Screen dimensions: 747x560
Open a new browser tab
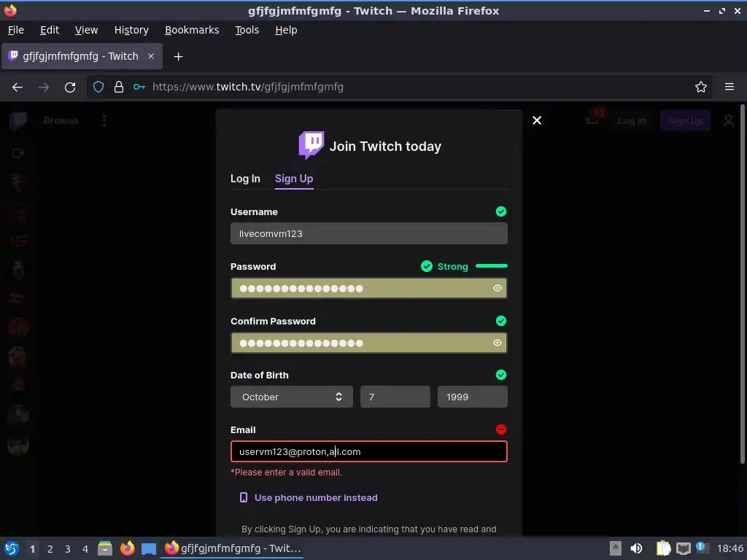[178, 57]
